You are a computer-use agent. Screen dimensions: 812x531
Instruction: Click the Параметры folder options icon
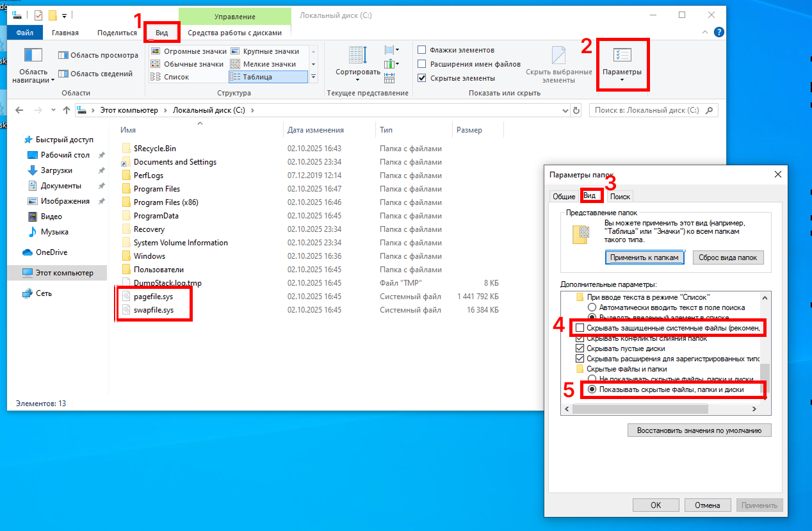622,56
